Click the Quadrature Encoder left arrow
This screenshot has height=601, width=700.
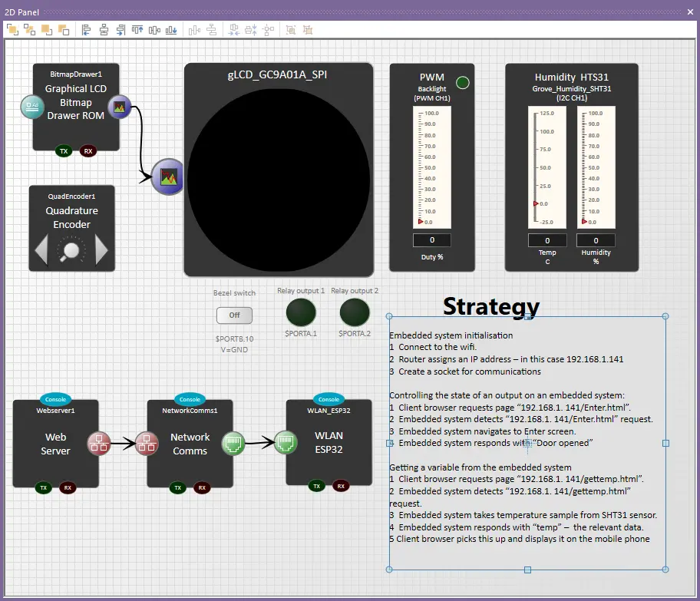pyautogui.click(x=42, y=250)
